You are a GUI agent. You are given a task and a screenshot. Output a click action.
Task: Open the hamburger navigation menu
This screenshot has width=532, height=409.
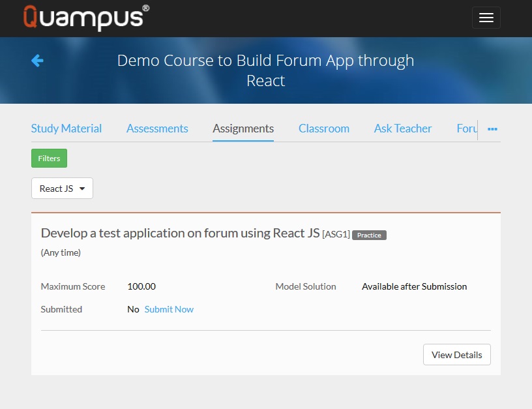[x=486, y=18]
